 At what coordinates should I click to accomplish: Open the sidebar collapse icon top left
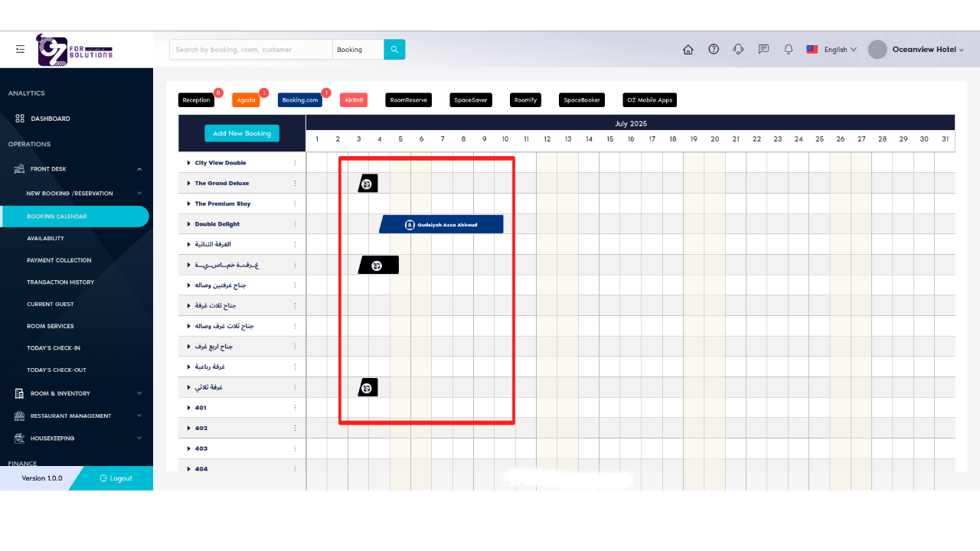coord(20,48)
